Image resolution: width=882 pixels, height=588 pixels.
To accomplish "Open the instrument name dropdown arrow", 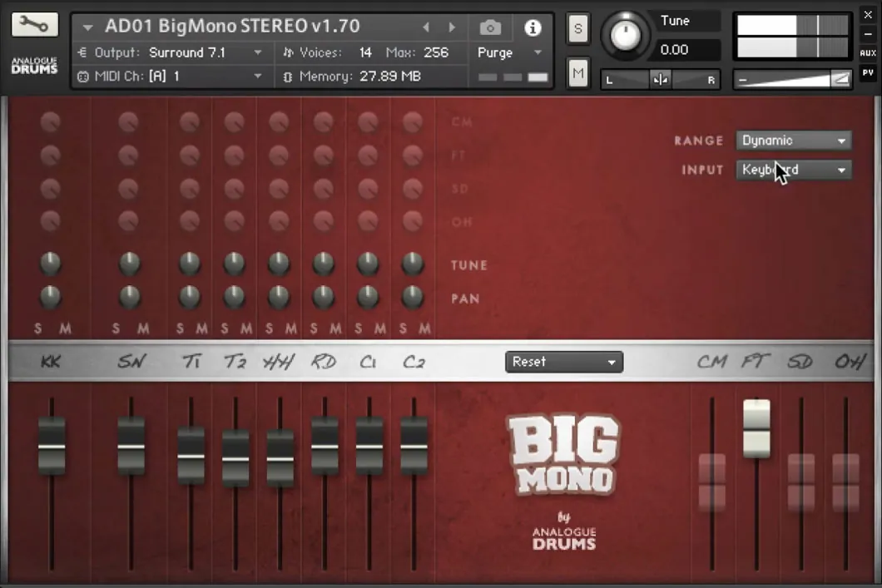I will click(x=87, y=27).
